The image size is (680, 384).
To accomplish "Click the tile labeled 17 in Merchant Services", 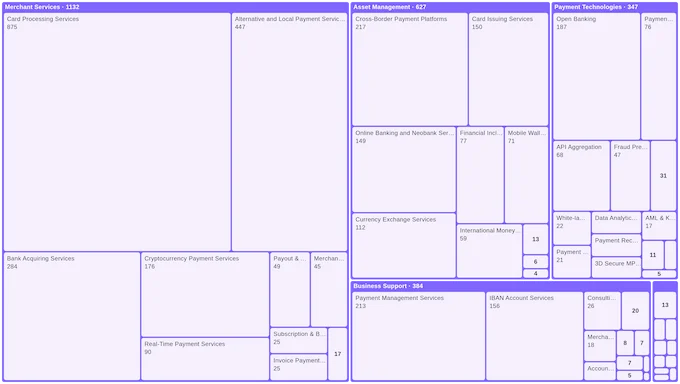I will 338,354.
